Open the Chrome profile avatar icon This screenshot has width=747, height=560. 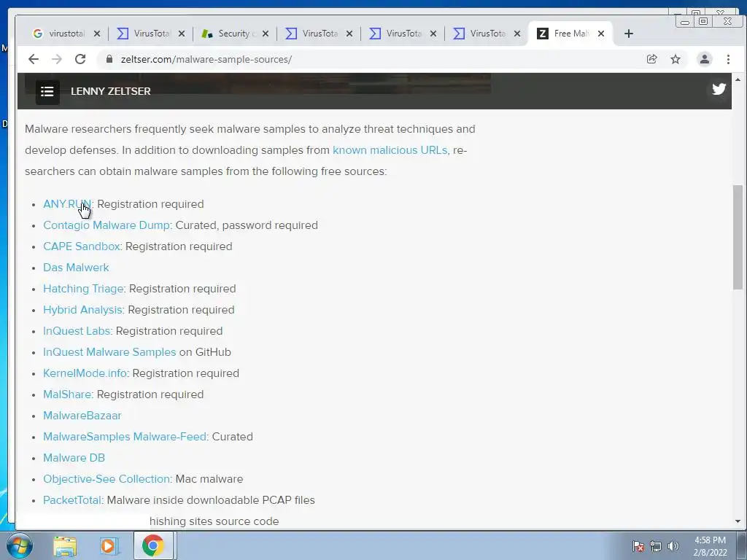coord(704,59)
